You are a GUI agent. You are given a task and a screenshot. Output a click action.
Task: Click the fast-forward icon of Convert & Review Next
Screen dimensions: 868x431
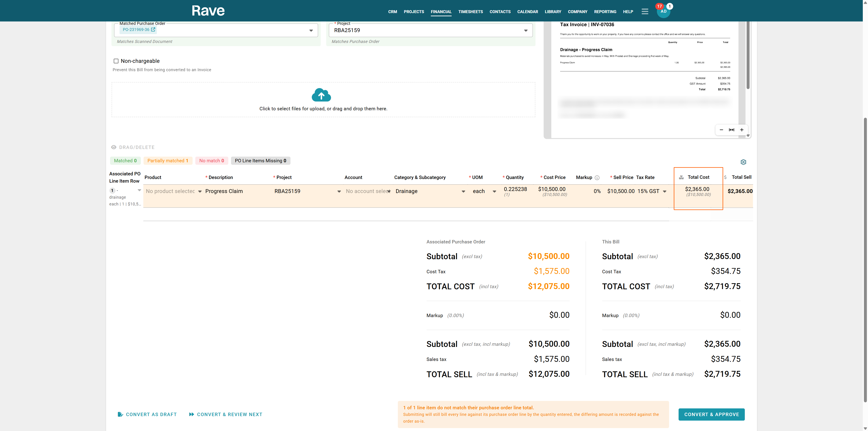tap(192, 415)
